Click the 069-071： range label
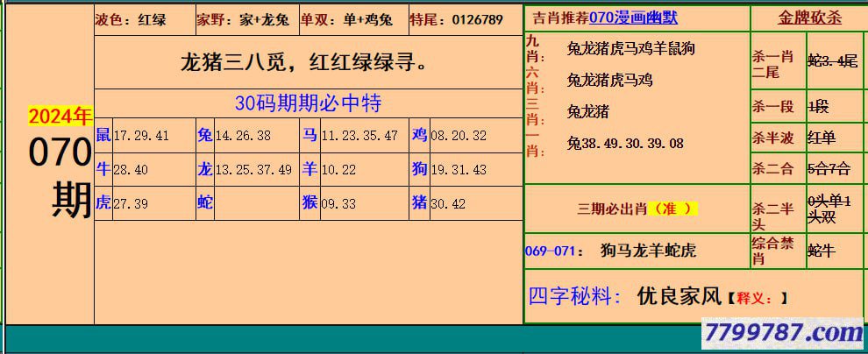Screen dimensions: 868x354 pyautogui.click(x=554, y=251)
